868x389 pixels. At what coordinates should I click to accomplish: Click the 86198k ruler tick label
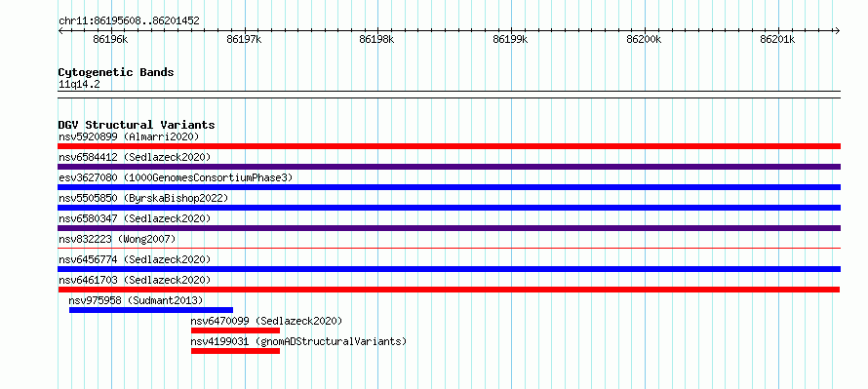[x=377, y=39]
